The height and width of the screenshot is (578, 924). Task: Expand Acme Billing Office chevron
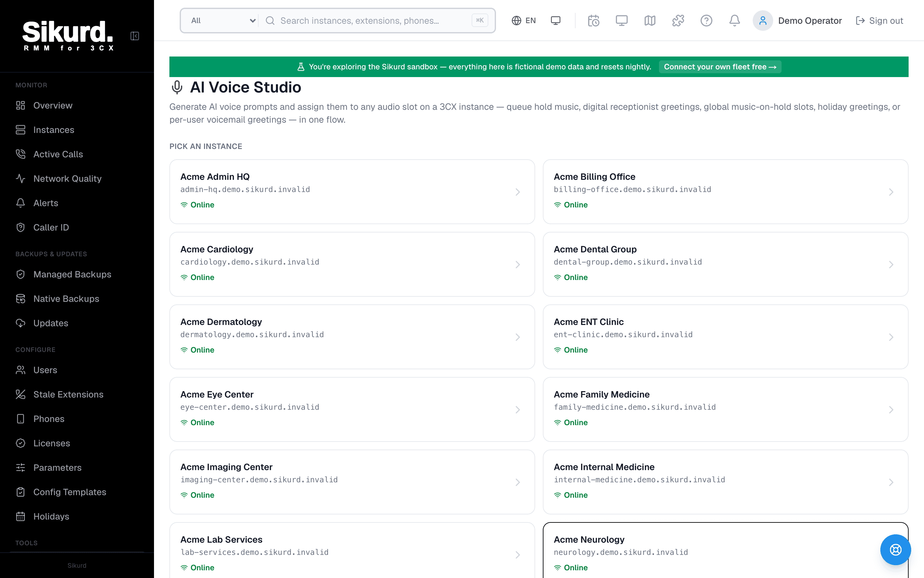891,192
